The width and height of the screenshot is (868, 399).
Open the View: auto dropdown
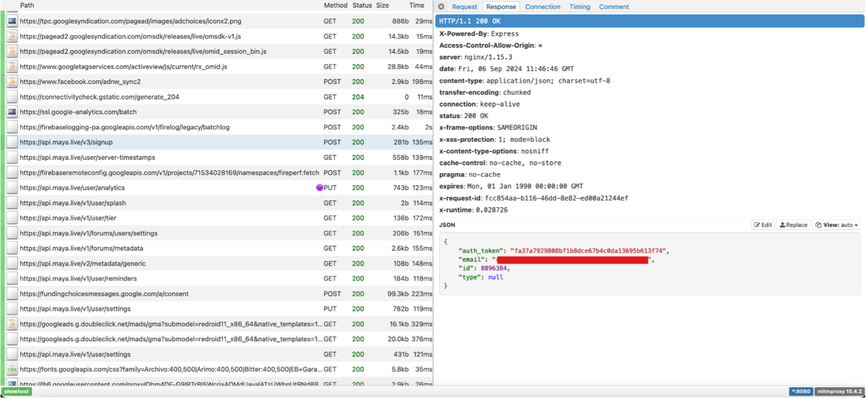[836, 225]
